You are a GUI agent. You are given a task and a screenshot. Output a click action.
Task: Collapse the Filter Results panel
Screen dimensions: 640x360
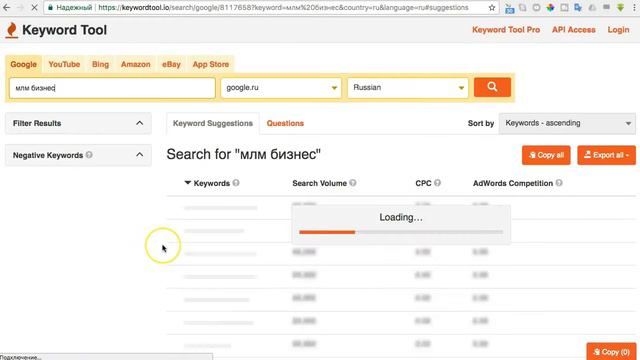[140, 123]
